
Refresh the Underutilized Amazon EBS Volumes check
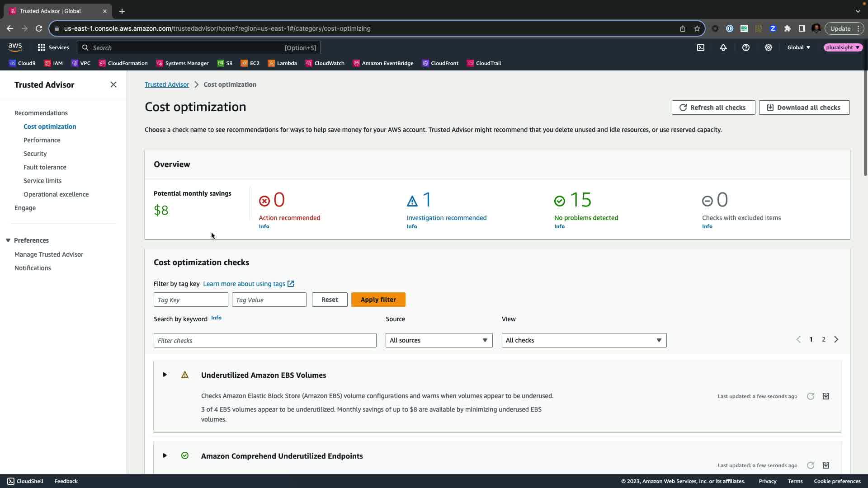(x=811, y=396)
